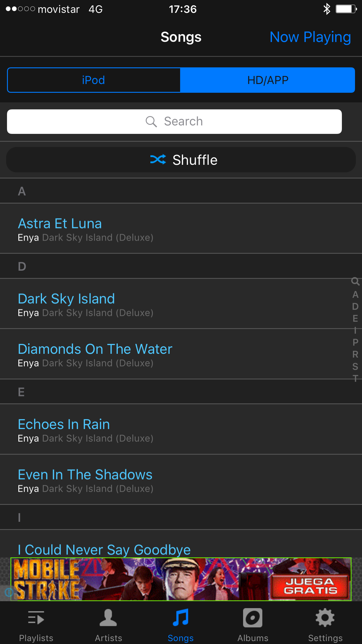Open Now Playing screen
The image size is (362, 644).
pyautogui.click(x=310, y=37)
